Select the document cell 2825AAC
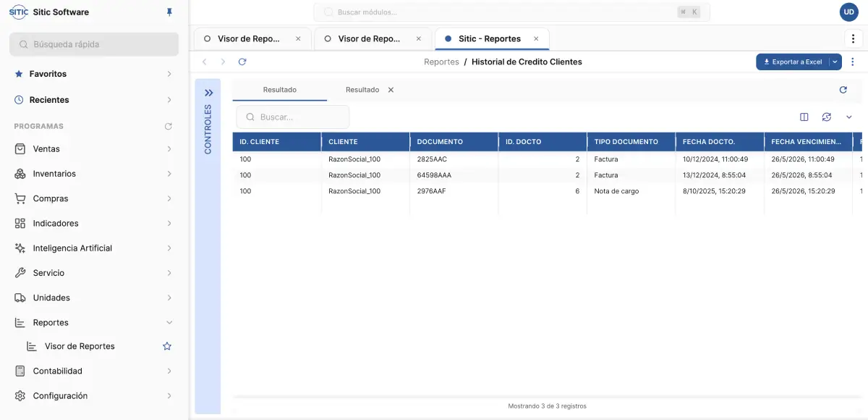Viewport: 868px width, 420px height. (x=454, y=159)
